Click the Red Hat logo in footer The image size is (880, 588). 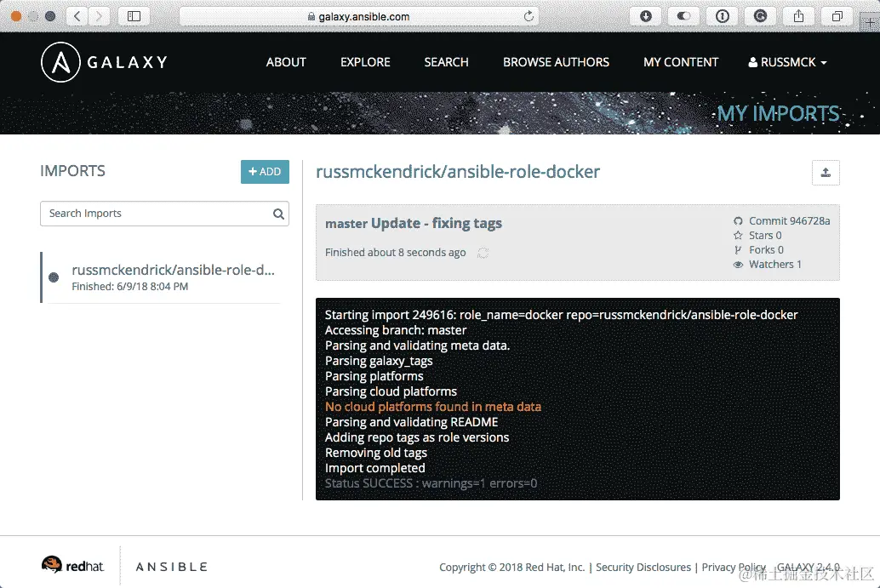click(72, 566)
